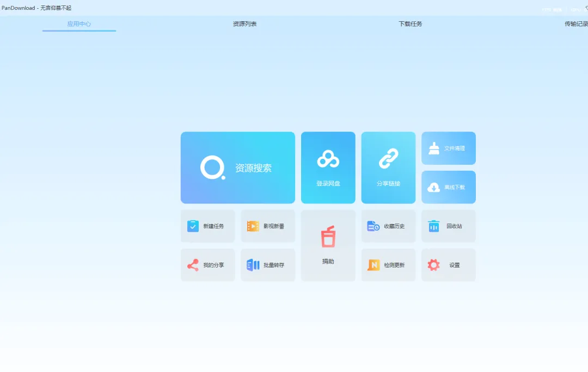This screenshot has width=588, height=372.
Task: Open 设置 gear settings tile
Action: [x=449, y=265]
